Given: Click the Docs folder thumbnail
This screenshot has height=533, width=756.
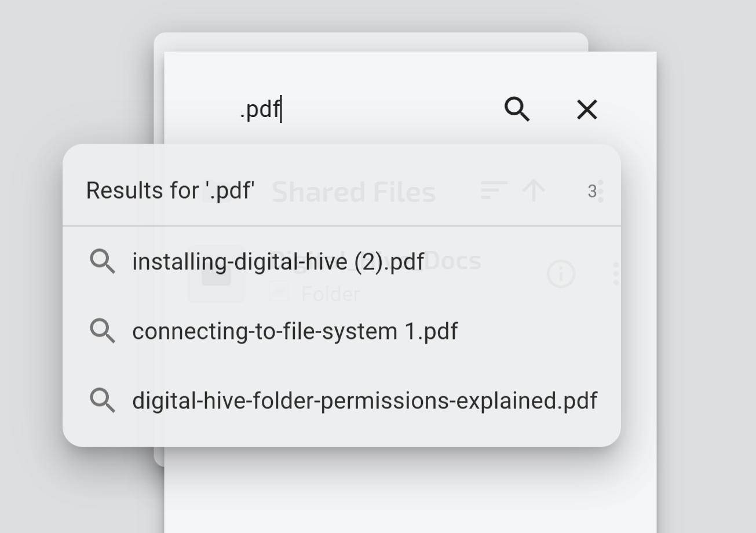Looking at the screenshot, I should 216,274.
